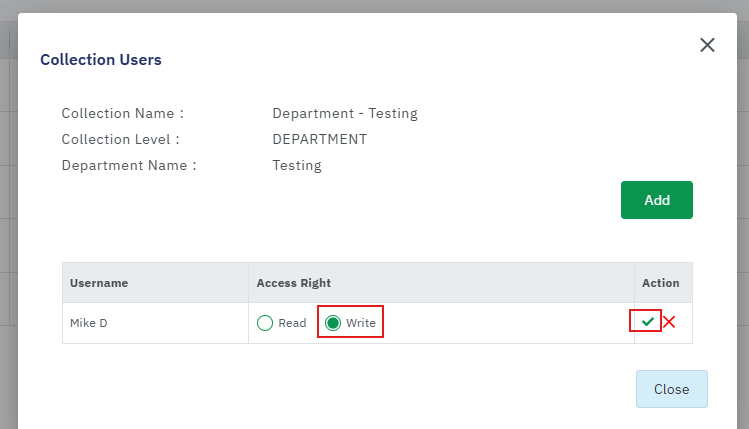Select the Mike D username cell
749x429 pixels.
89,323
